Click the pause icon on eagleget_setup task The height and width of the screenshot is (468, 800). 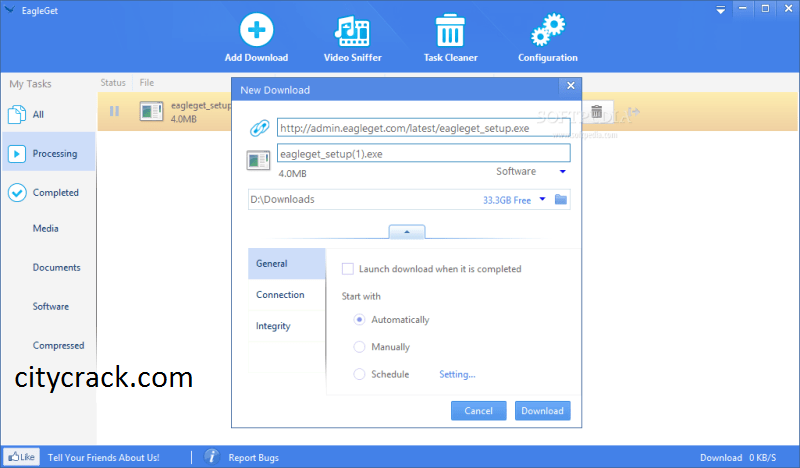114,111
